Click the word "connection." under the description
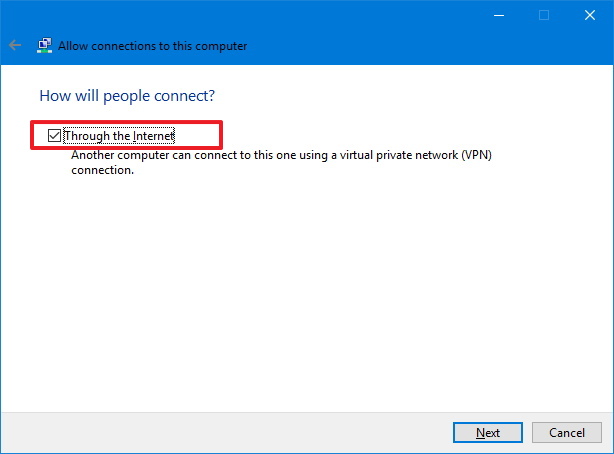The image size is (614, 454). tap(102, 171)
